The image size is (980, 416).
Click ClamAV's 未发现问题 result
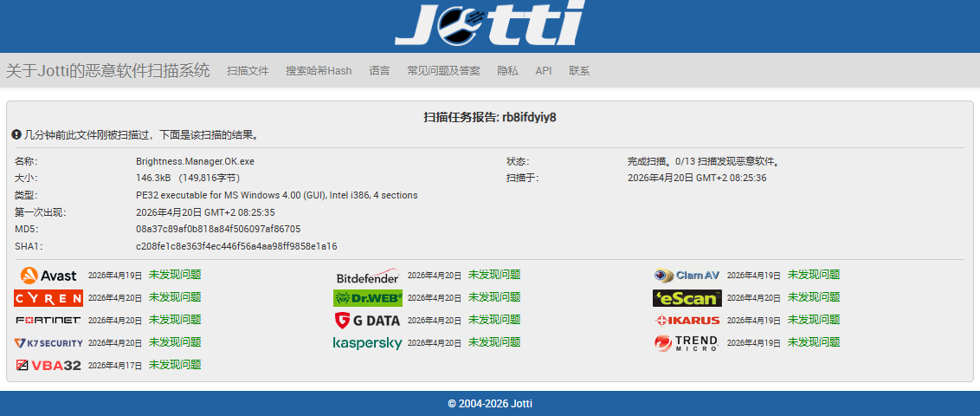click(814, 275)
